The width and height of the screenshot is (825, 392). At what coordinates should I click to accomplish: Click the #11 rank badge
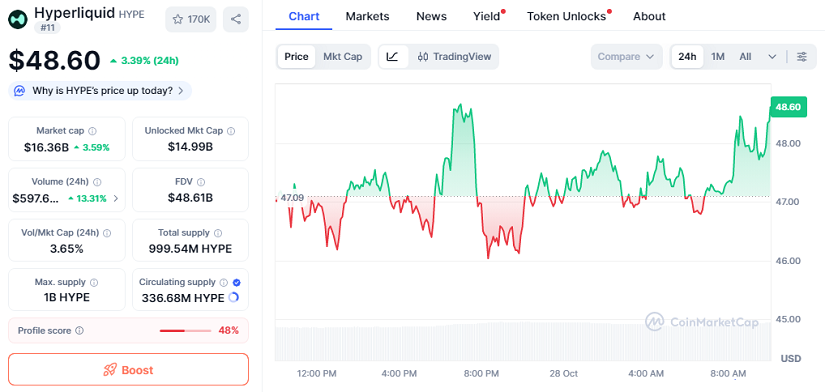click(47, 27)
